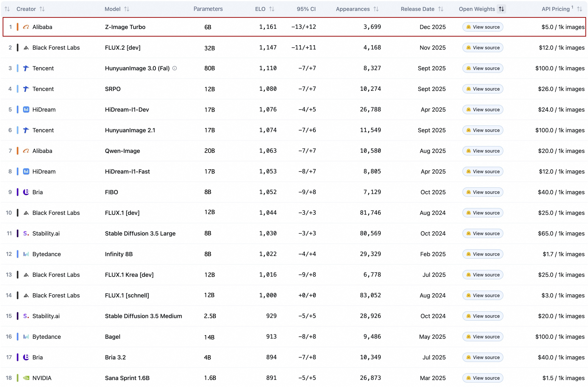Toggle rank sort arrows in first column

[x=7, y=9]
